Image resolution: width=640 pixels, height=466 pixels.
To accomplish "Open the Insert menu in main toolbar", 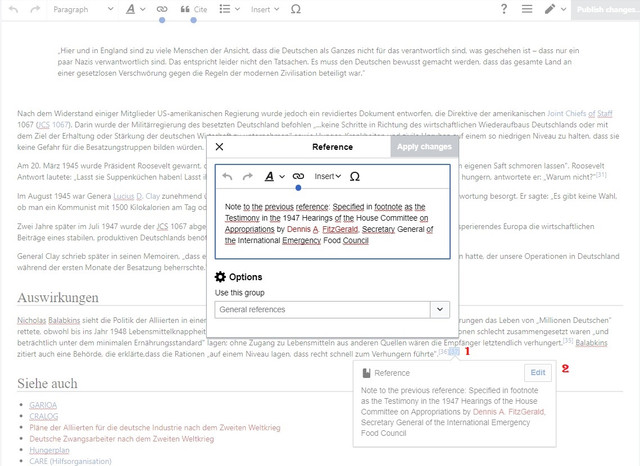I will pos(265,9).
